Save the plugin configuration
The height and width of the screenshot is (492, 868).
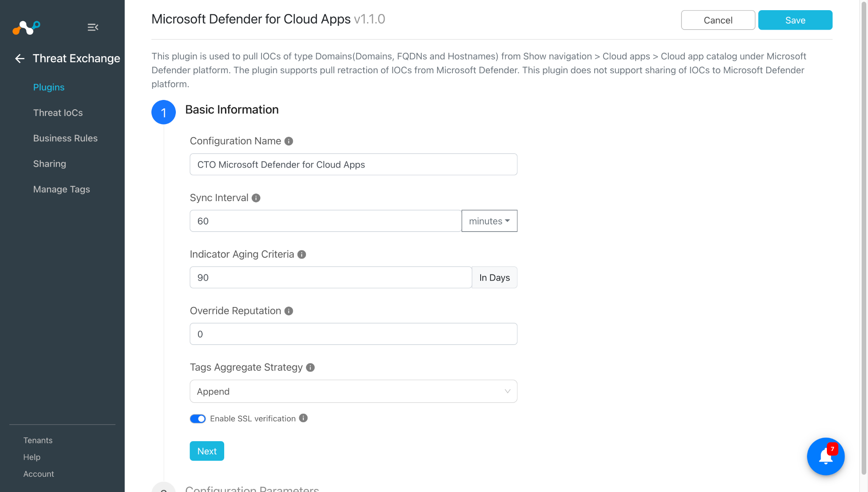coord(795,20)
